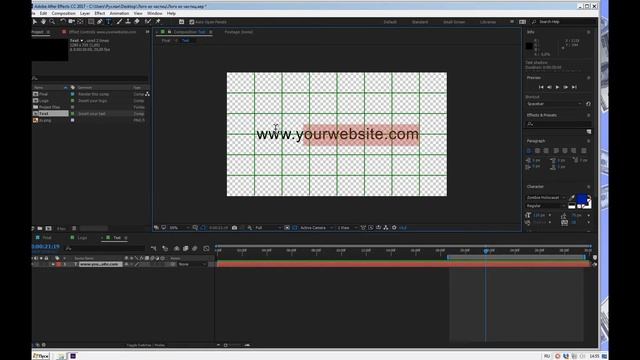
Task: Step to next frame in Preview panel
Action: pos(566,87)
